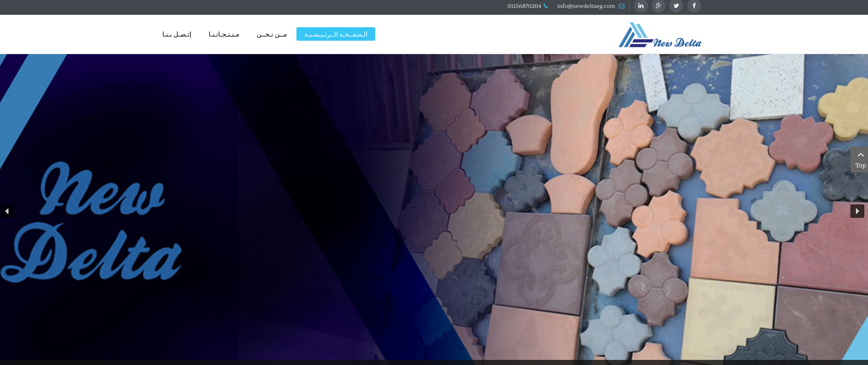Go to previous slide with left arrow
This screenshot has width=868, height=365.
pos(7,211)
